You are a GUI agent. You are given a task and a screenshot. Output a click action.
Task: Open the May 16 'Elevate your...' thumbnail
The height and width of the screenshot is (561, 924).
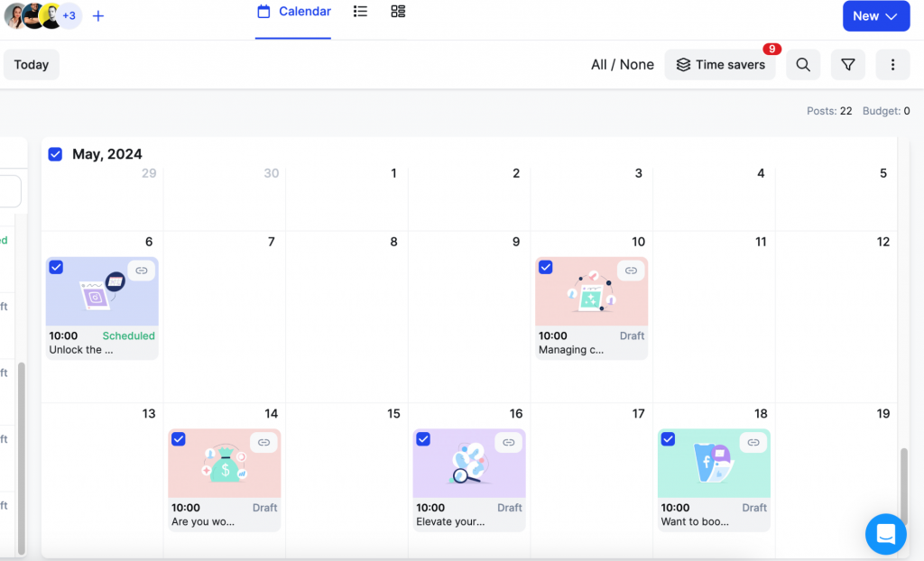pos(468,463)
